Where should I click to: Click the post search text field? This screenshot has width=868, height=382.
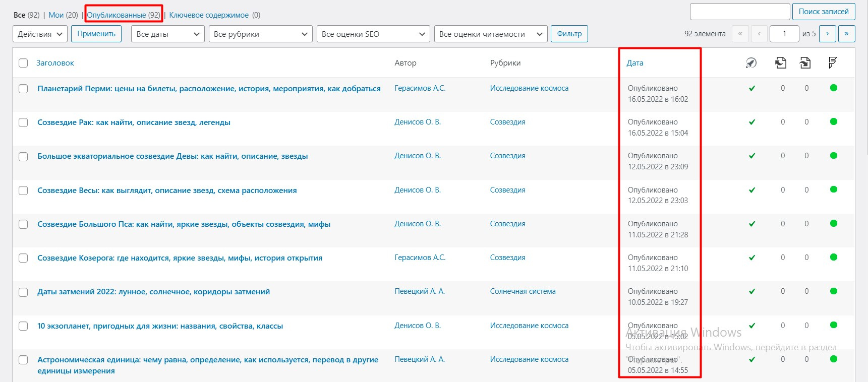tap(739, 12)
